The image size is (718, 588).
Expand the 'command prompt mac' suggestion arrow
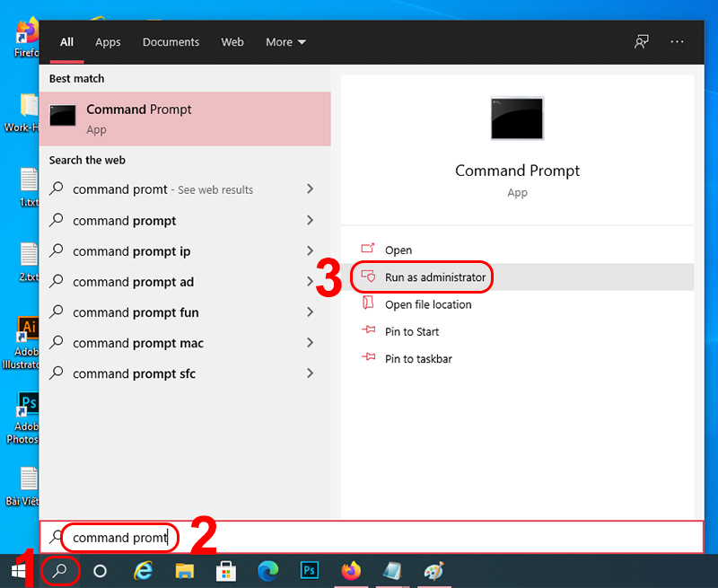[310, 343]
